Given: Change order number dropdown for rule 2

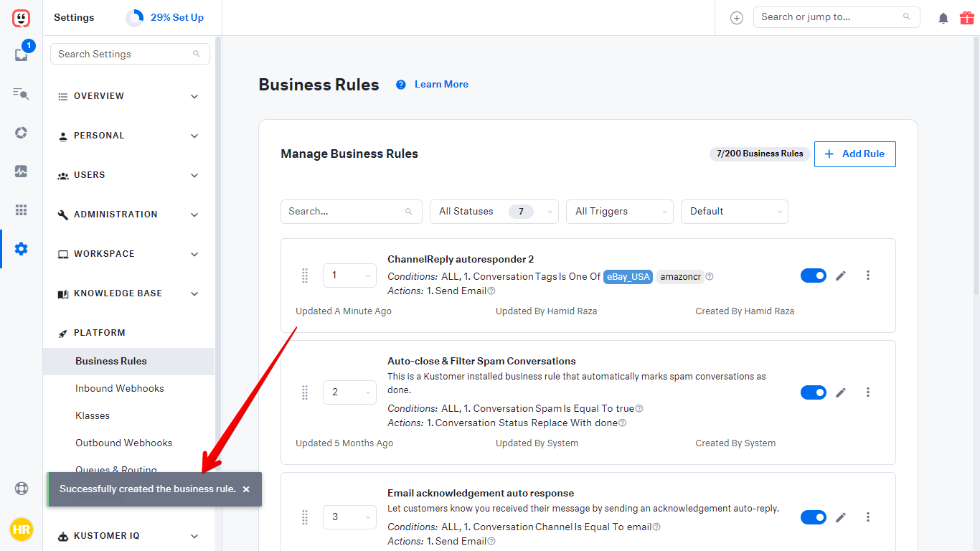Looking at the screenshot, I should click(349, 392).
